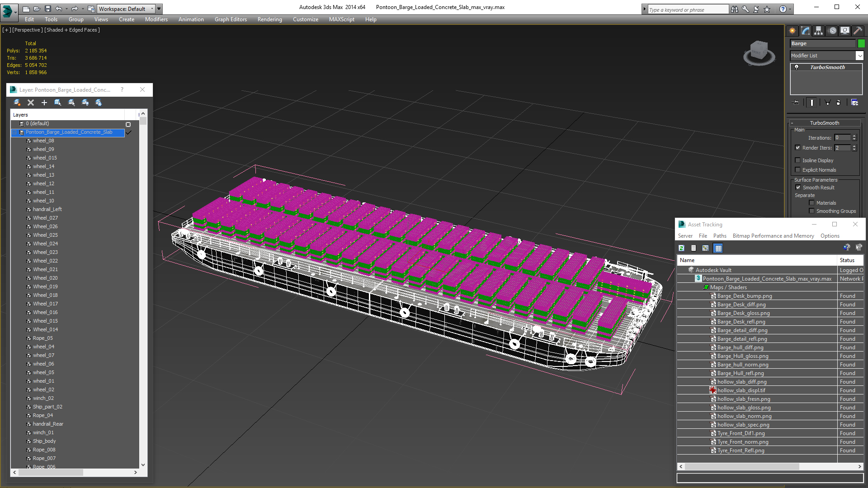The image size is (868, 488).
Task: Click Delete Layer X icon in Layer dialog
Action: tap(31, 103)
